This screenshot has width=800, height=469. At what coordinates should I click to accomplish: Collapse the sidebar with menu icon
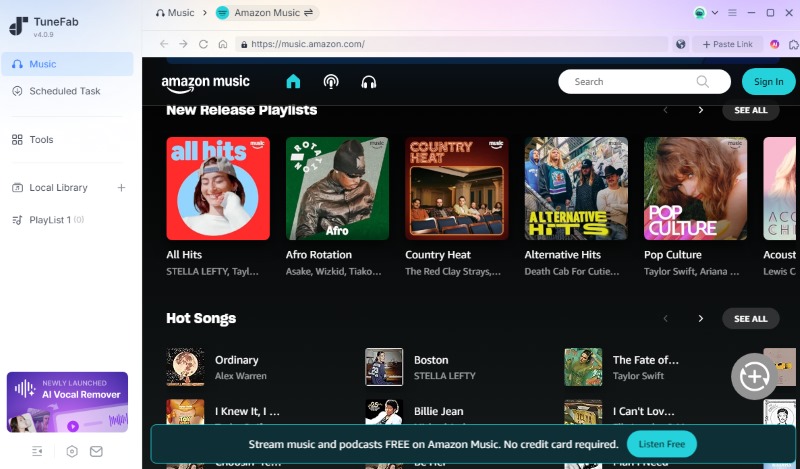tap(37, 451)
